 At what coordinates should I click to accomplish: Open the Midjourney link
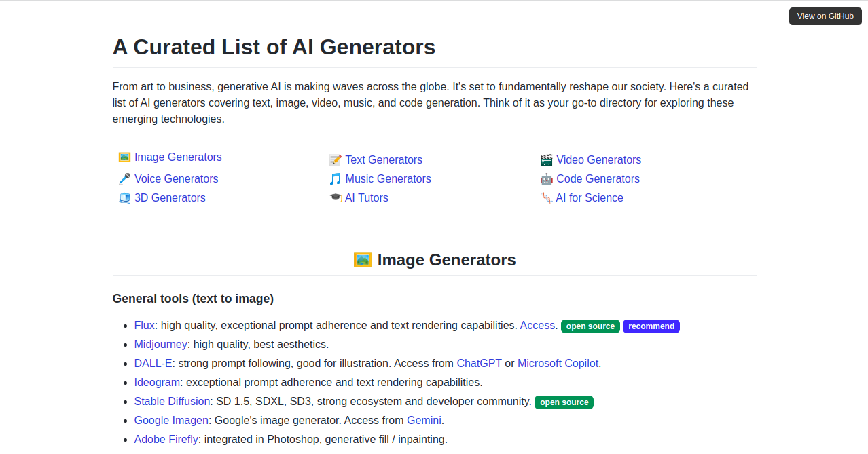[161, 345]
